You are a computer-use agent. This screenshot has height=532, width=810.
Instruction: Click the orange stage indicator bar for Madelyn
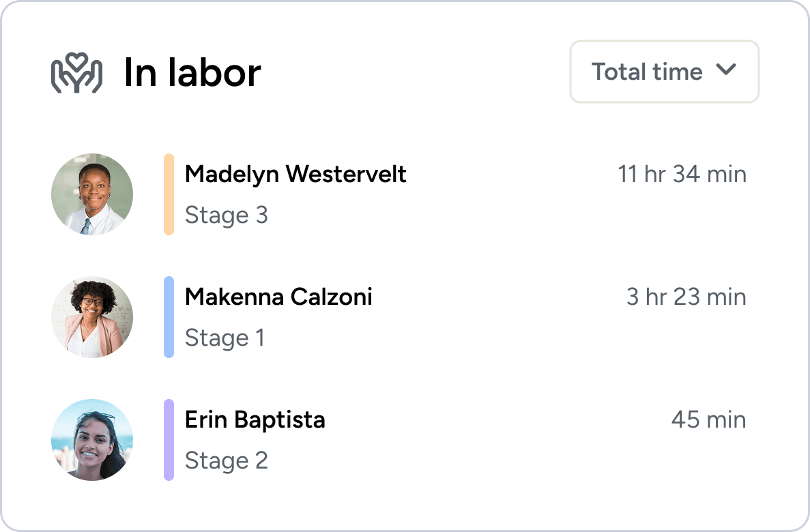[x=167, y=194]
